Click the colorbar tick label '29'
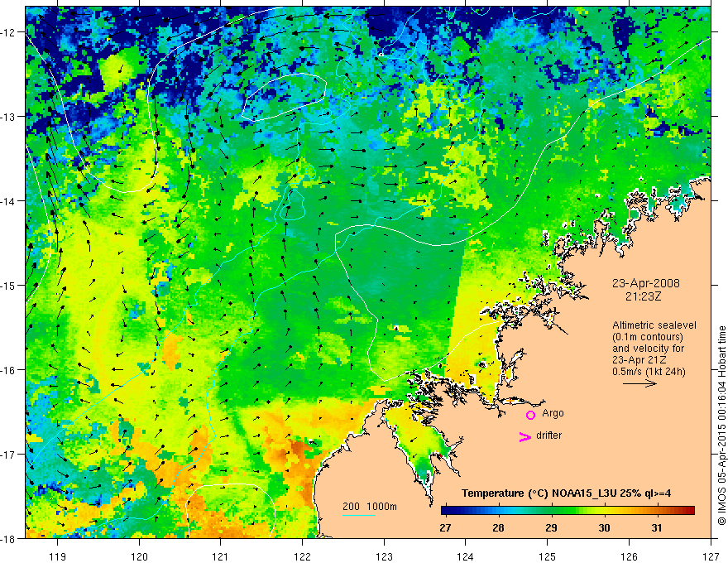Screen dimensions: 728x563 [551, 528]
